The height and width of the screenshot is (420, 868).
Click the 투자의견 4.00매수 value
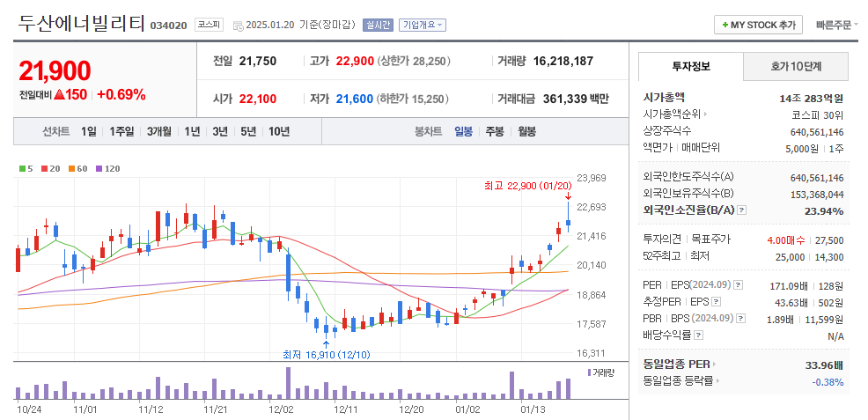coord(786,240)
